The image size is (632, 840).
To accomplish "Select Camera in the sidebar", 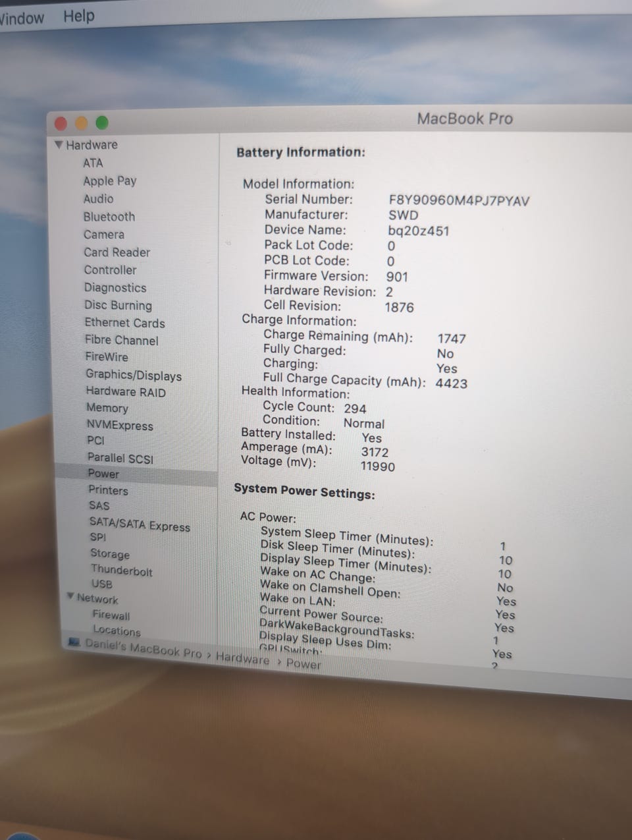I will (x=103, y=234).
